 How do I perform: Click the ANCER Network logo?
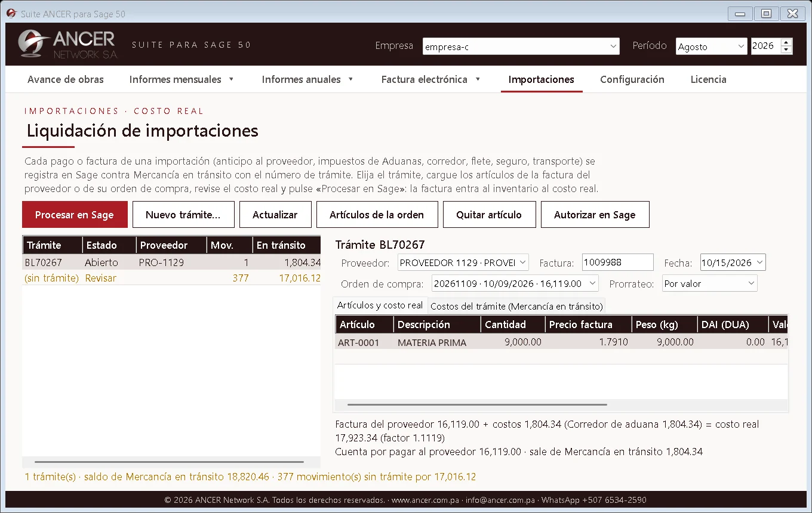pos(67,44)
